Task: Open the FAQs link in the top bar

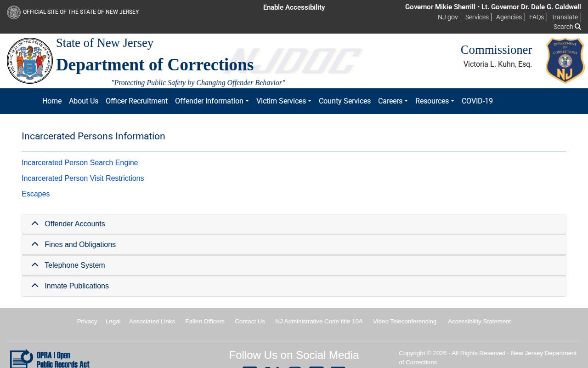Action: point(537,17)
